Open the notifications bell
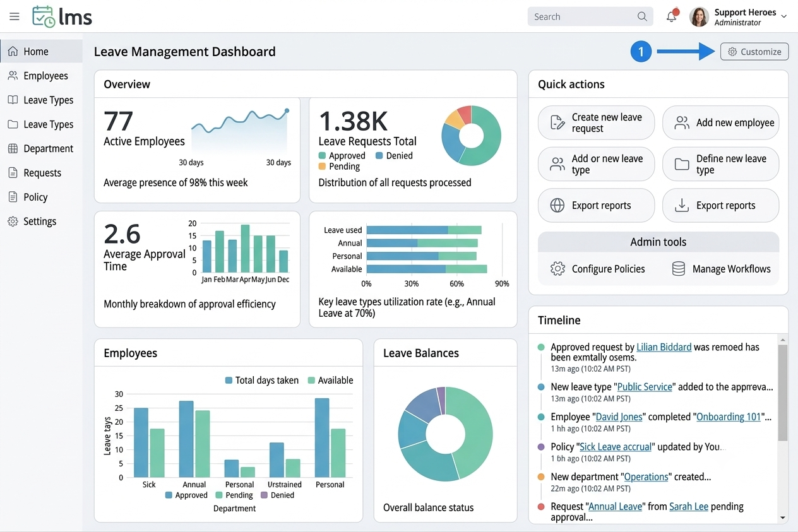Viewport: 798px width, 532px height. [672, 16]
